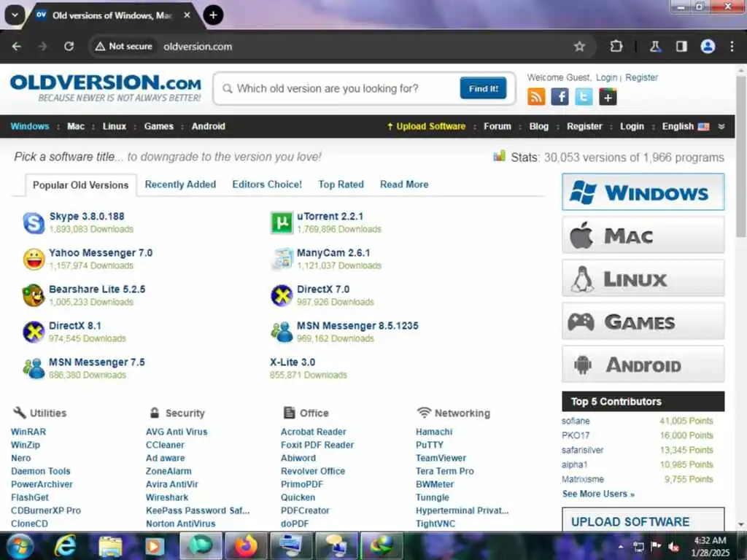The height and width of the screenshot is (560, 747).
Task: Open the TeamViewer link under Networking
Action: coord(441,458)
